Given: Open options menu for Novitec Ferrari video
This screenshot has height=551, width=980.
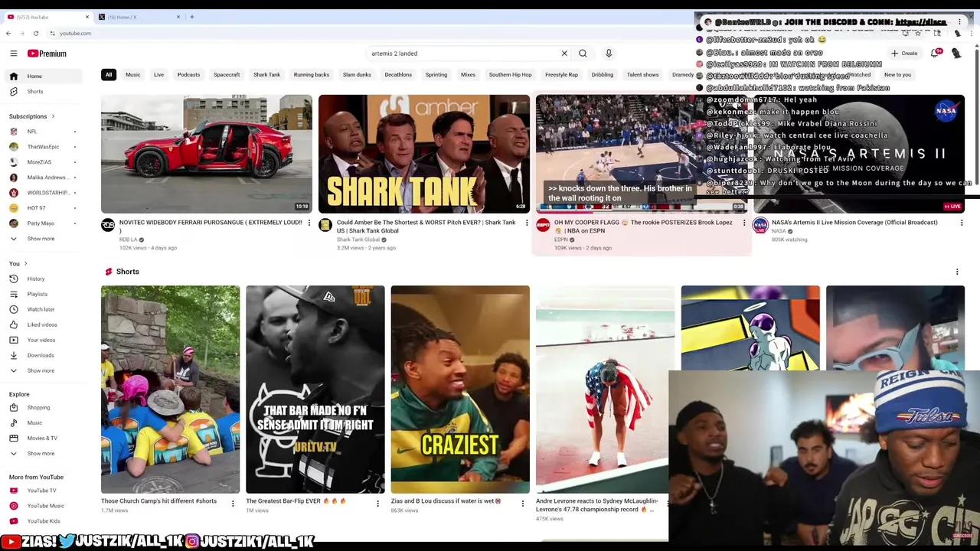Looking at the screenshot, I should (x=309, y=223).
